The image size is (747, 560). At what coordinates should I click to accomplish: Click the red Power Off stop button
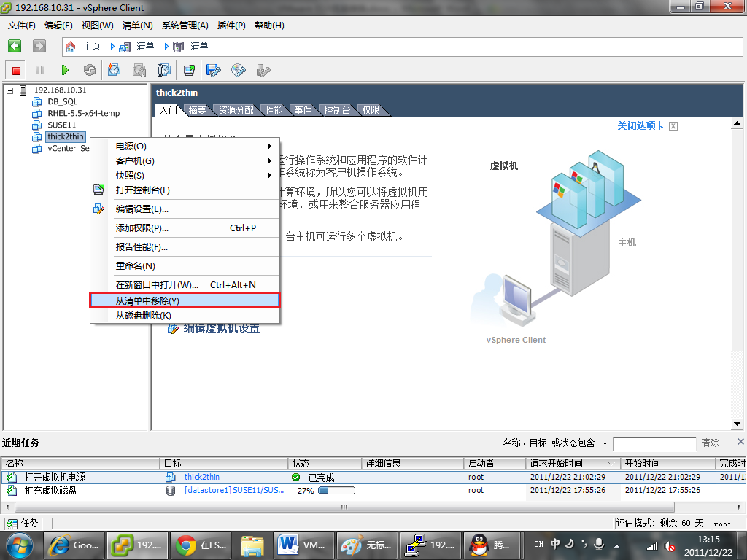(16, 71)
